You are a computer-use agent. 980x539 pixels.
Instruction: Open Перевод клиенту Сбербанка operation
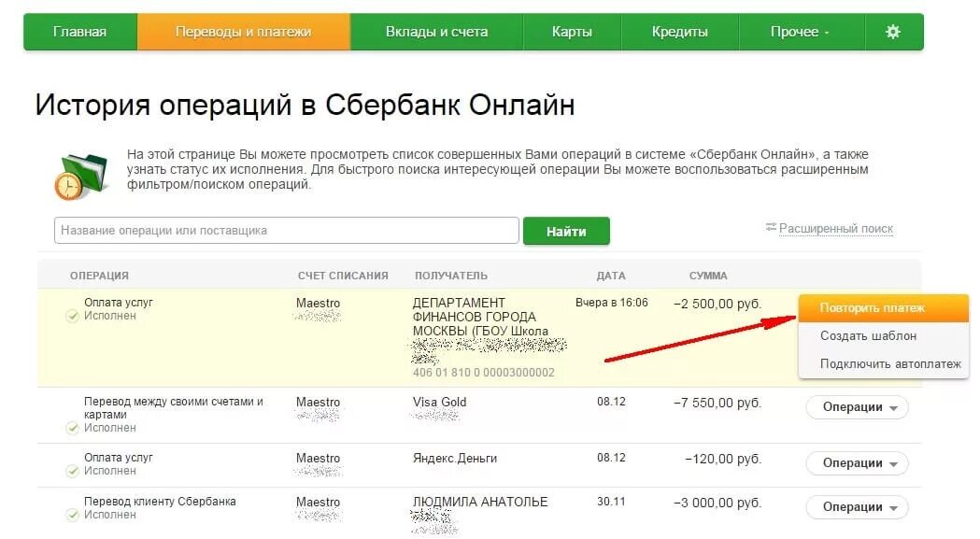click(160, 502)
